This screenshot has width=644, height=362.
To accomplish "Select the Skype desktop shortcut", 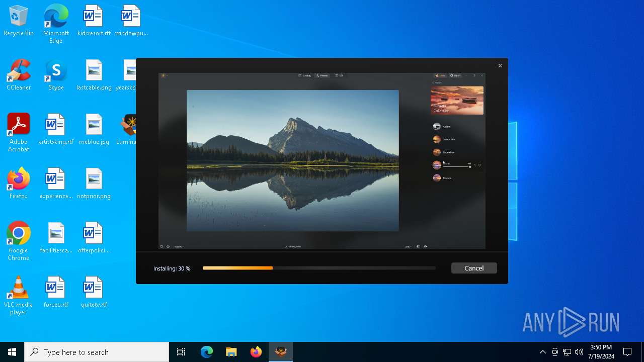I will pos(56,75).
